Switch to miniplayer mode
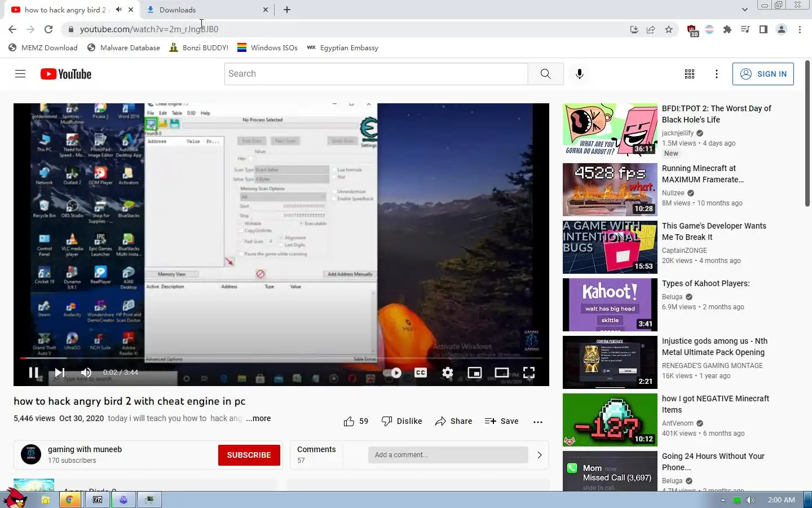 click(475, 373)
